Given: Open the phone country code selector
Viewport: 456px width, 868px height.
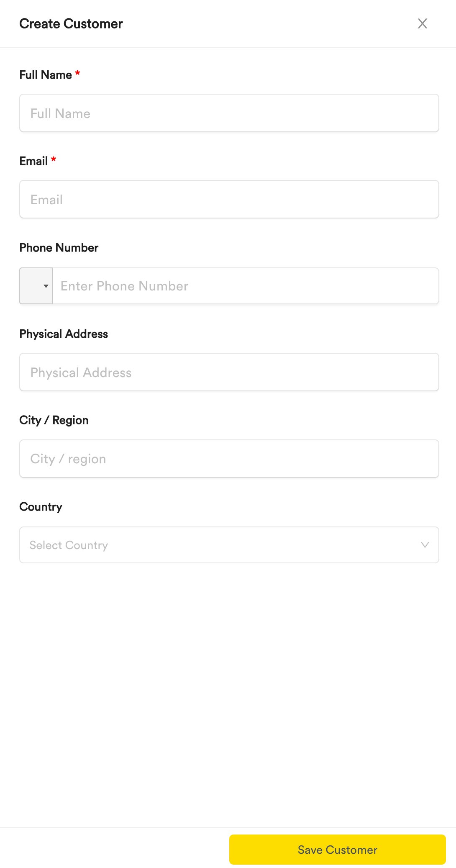Looking at the screenshot, I should [36, 286].
